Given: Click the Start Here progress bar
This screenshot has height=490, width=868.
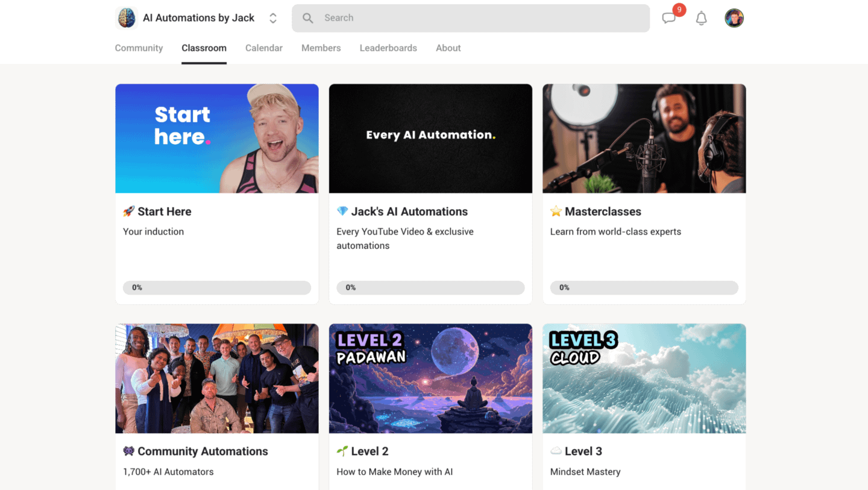Looking at the screenshot, I should [217, 287].
